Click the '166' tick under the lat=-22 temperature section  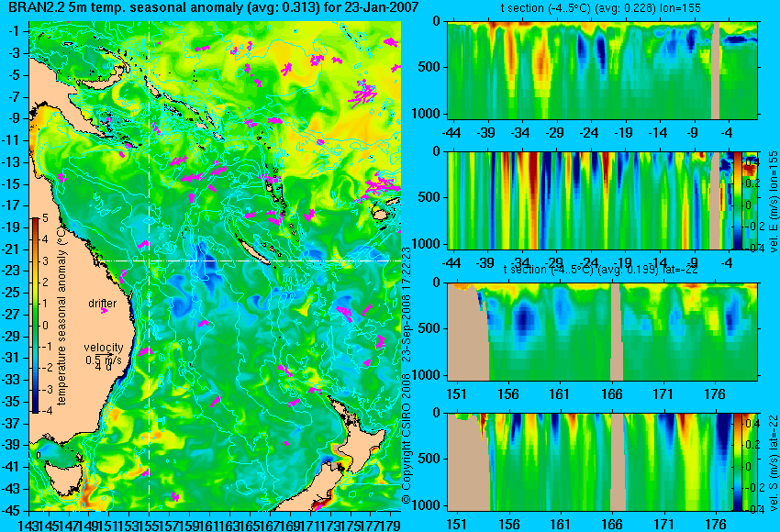(x=611, y=394)
